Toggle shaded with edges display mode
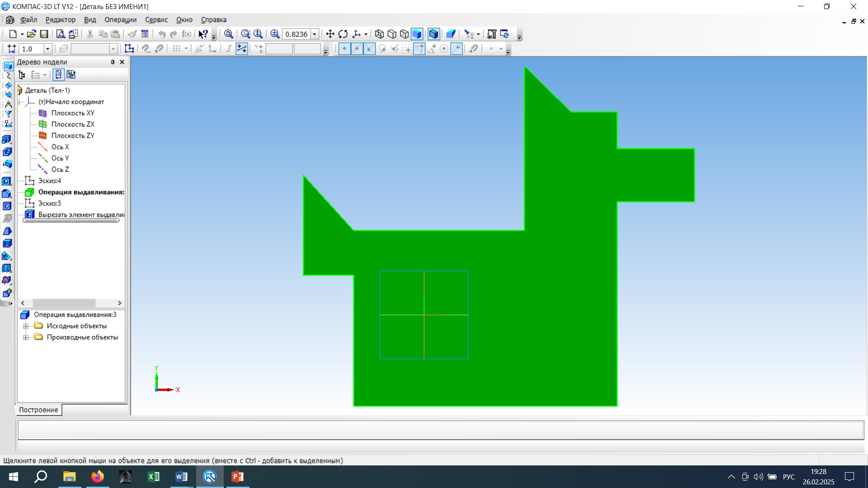The width and height of the screenshot is (868, 488). point(434,34)
